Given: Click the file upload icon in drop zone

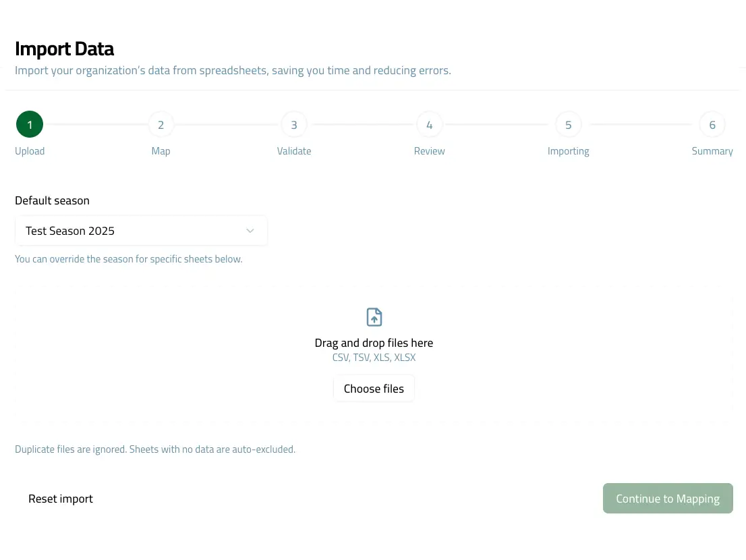Looking at the screenshot, I should (x=374, y=317).
